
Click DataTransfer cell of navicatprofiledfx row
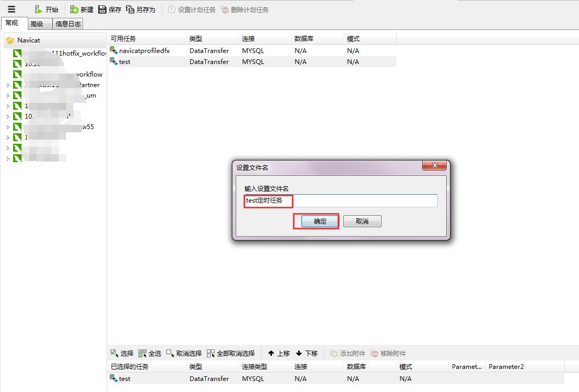pos(209,50)
